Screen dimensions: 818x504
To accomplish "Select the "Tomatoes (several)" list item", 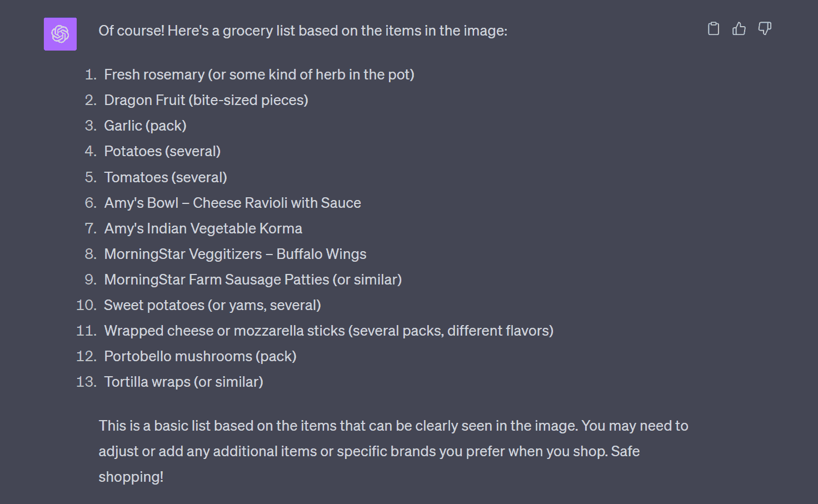I will coord(166,177).
